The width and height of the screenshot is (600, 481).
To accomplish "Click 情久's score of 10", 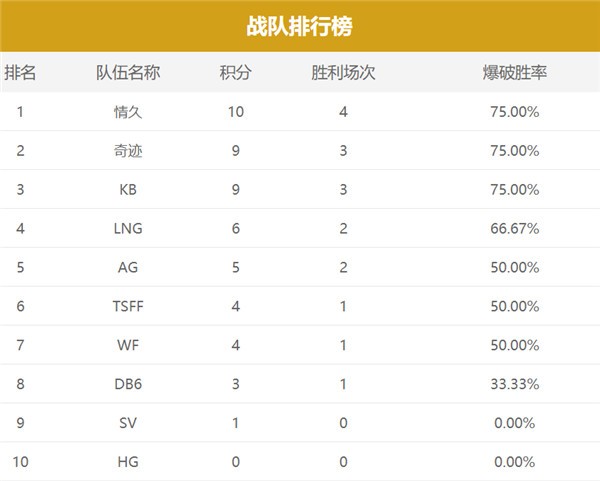I will [x=235, y=112].
